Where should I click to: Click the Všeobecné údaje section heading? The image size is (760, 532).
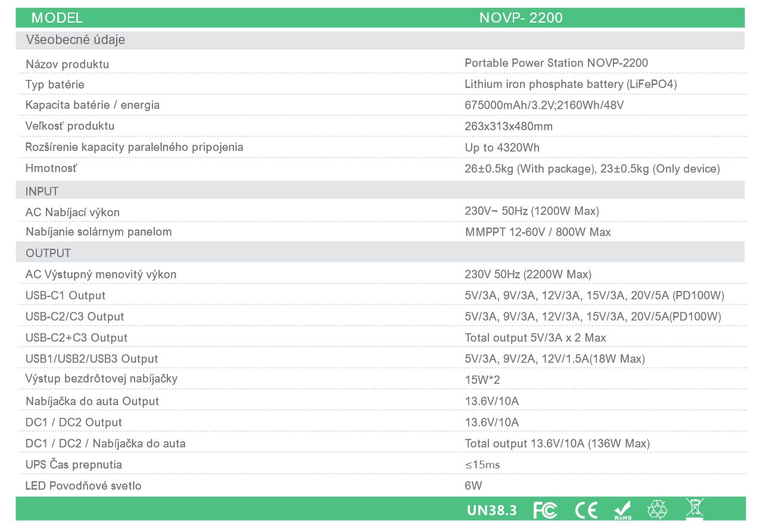pos(75,40)
